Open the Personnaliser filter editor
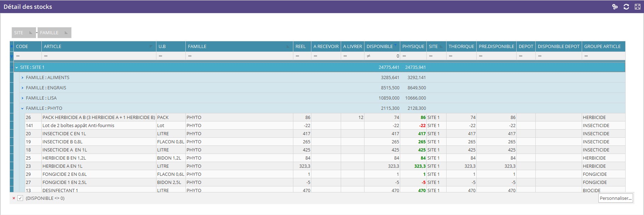 point(615,198)
